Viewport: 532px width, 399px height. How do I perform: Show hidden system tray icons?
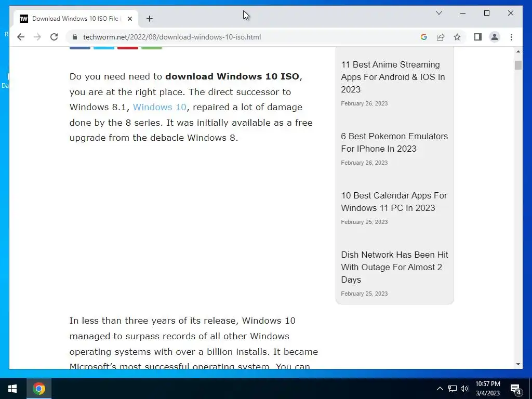(440, 389)
